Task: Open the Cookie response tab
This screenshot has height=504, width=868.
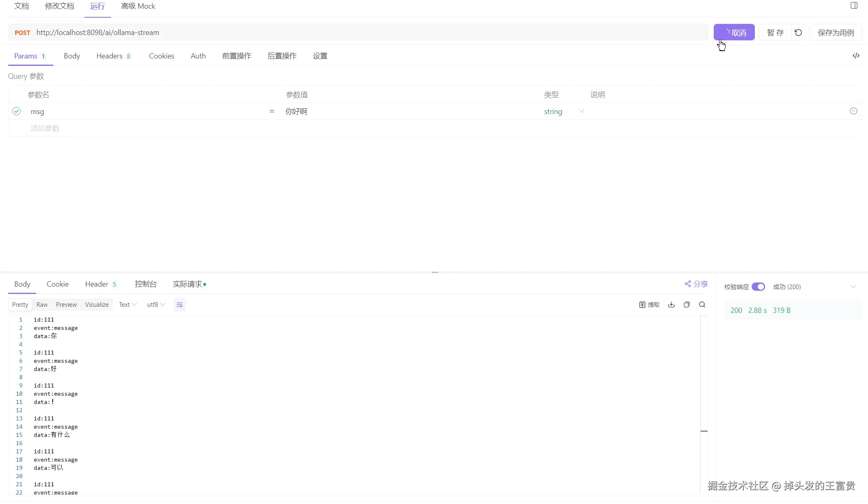Action: tap(57, 284)
